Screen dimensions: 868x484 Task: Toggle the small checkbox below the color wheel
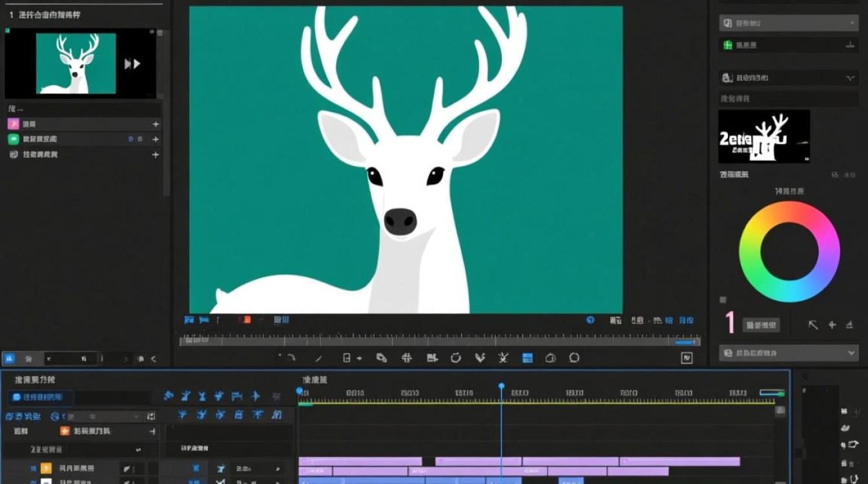[x=723, y=299]
